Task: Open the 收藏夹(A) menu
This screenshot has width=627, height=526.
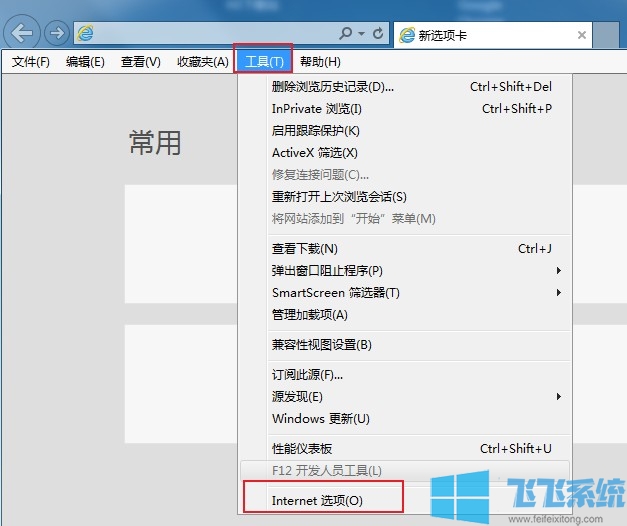Action: 203,62
